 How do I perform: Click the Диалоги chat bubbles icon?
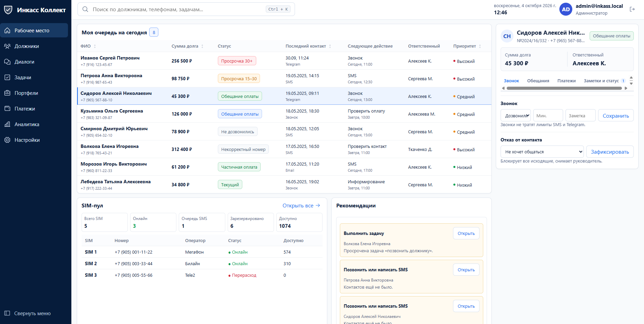tap(7, 62)
